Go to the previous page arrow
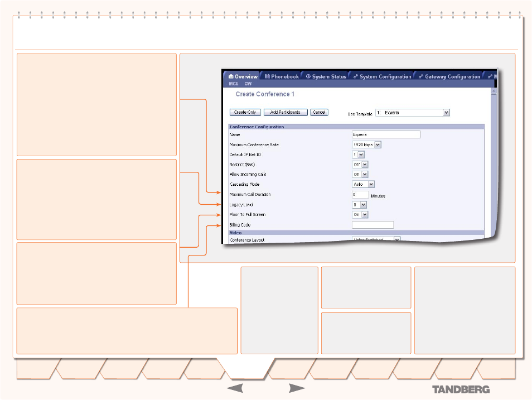Image resolution: width=532 pixels, height=400 pixels. [x=235, y=388]
